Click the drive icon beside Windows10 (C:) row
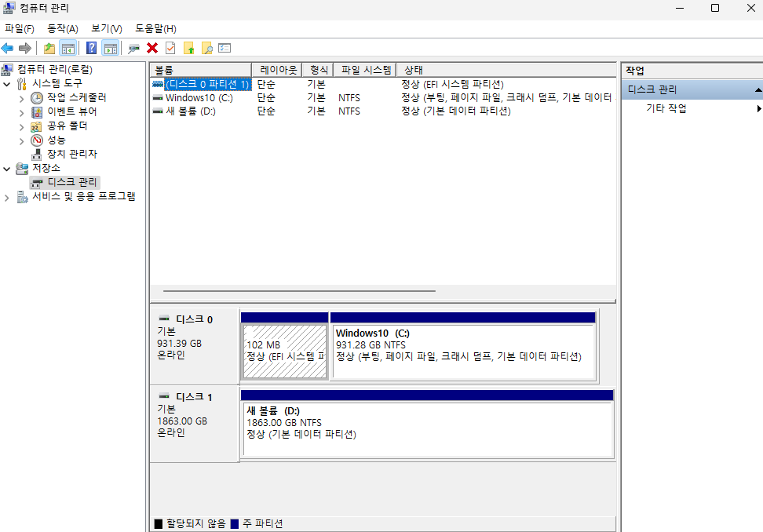This screenshot has width=763, height=532. (158, 98)
